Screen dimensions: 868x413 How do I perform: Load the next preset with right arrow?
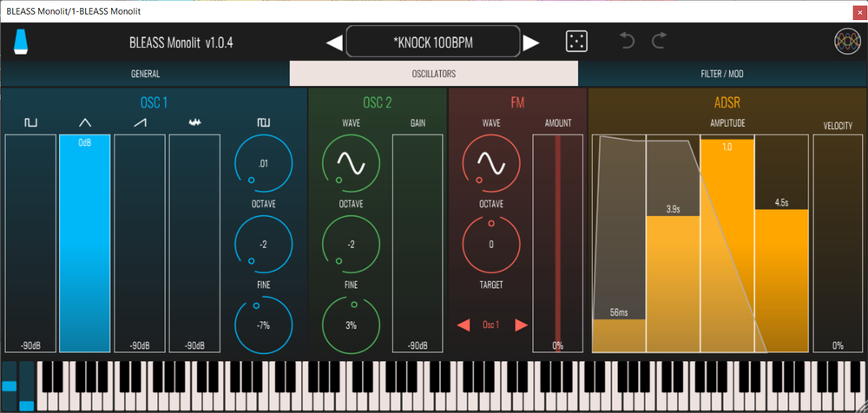pos(531,43)
